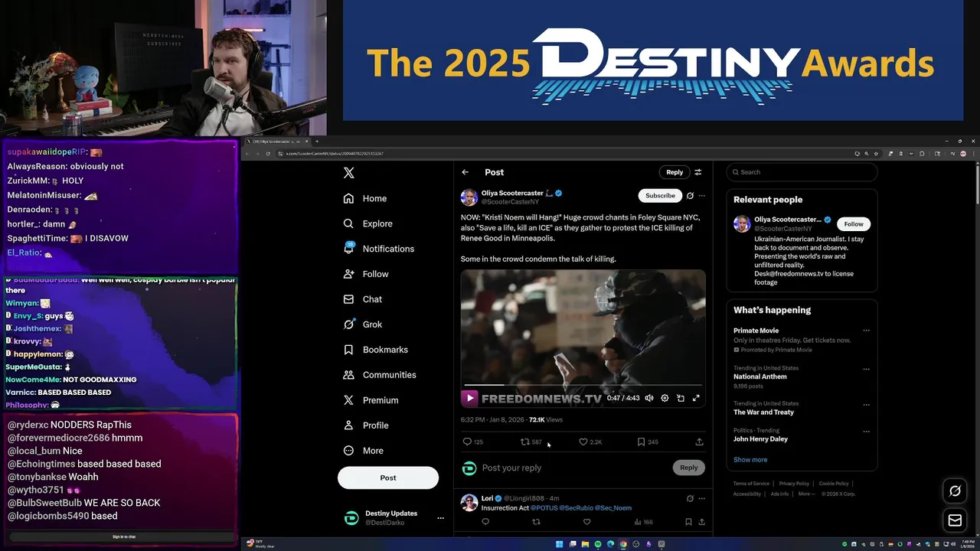Screen dimensions: 980x551
Task: Open the @POTUS mention link
Action: pyautogui.click(x=544, y=508)
